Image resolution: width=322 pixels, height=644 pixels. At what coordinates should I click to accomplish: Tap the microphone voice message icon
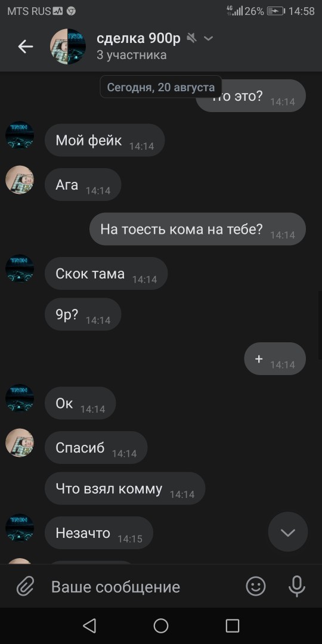(296, 586)
